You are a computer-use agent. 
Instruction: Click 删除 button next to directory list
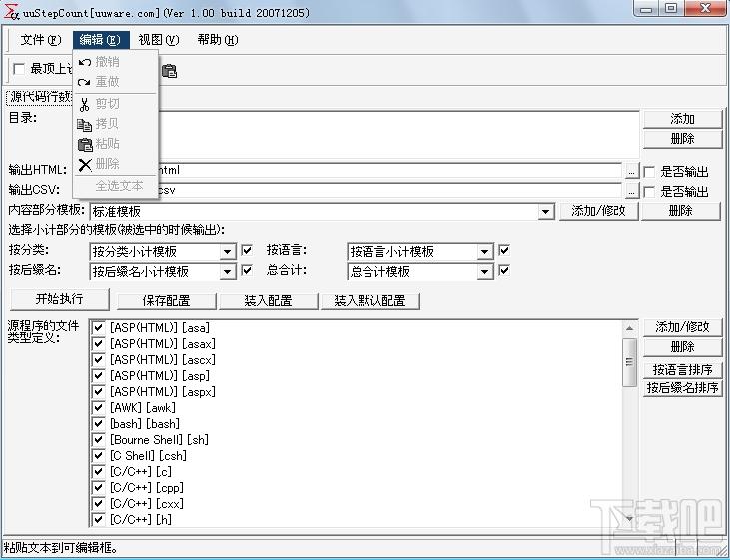tap(682, 139)
